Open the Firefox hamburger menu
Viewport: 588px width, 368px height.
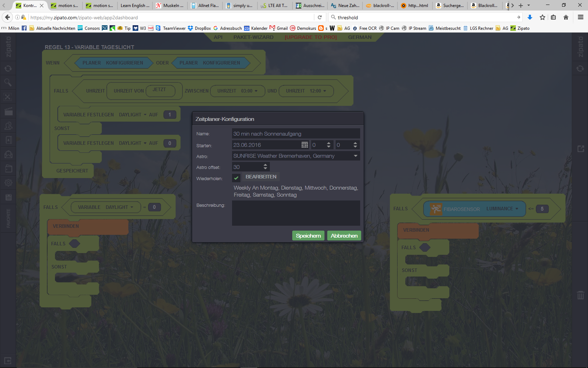click(x=580, y=18)
